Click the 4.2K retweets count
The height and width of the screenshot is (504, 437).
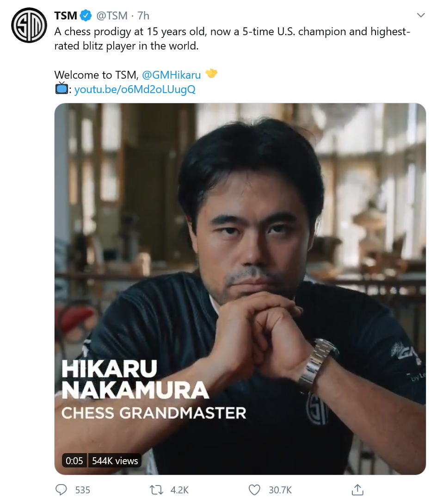pos(179,490)
